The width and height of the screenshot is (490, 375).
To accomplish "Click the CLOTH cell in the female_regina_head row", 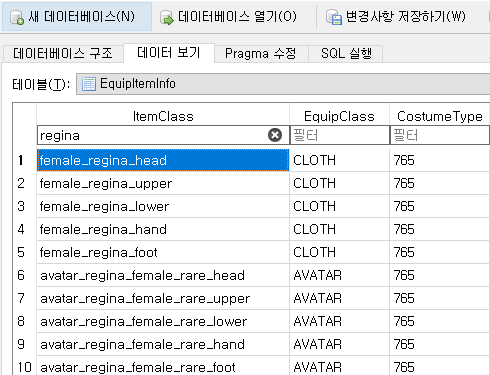I will click(x=340, y=160).
